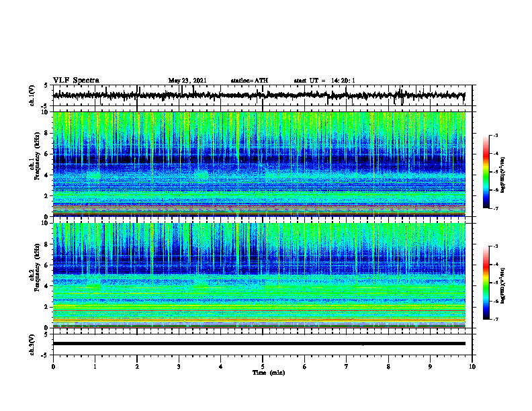Click the "-5" tick of ch.3(V) axis
532x411 pixels.
[x=45, y=355]
